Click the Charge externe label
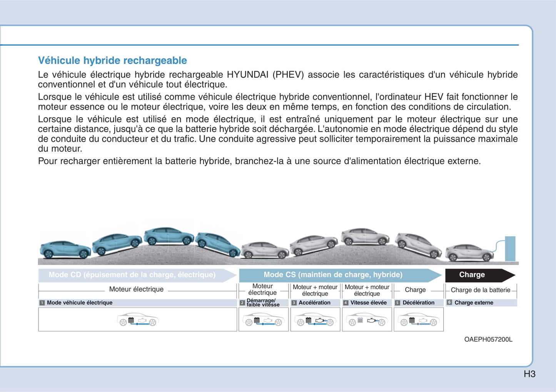This screenshot has height=392, width=556. (474, 303)
